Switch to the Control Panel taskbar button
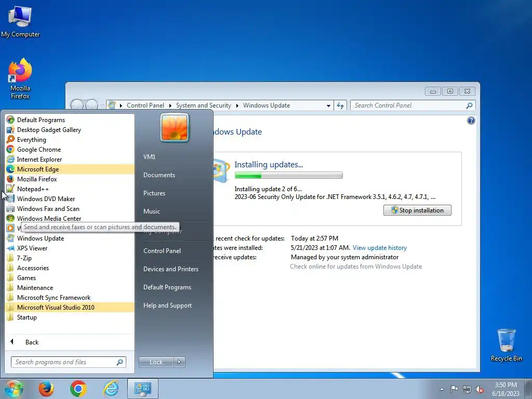The width and height of the screenshot is (532, 399). (143, 389)
